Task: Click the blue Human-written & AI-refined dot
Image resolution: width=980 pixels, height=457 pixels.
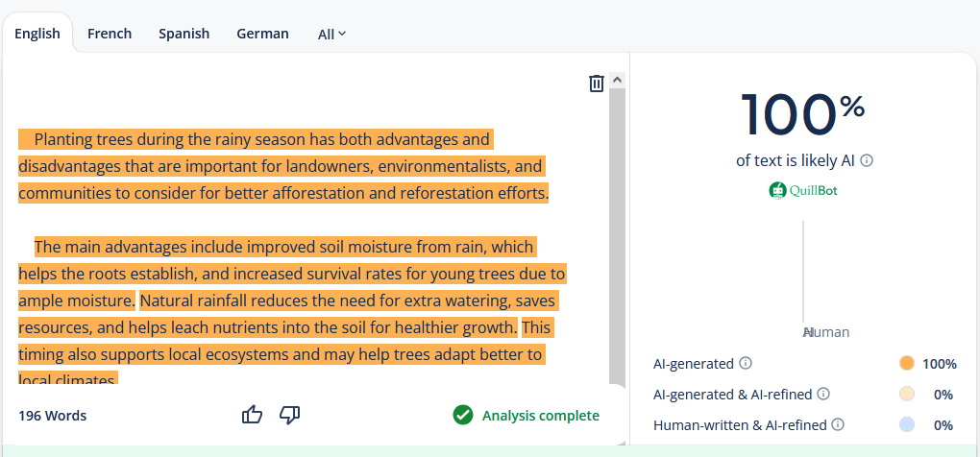Action: coord(906,424)
